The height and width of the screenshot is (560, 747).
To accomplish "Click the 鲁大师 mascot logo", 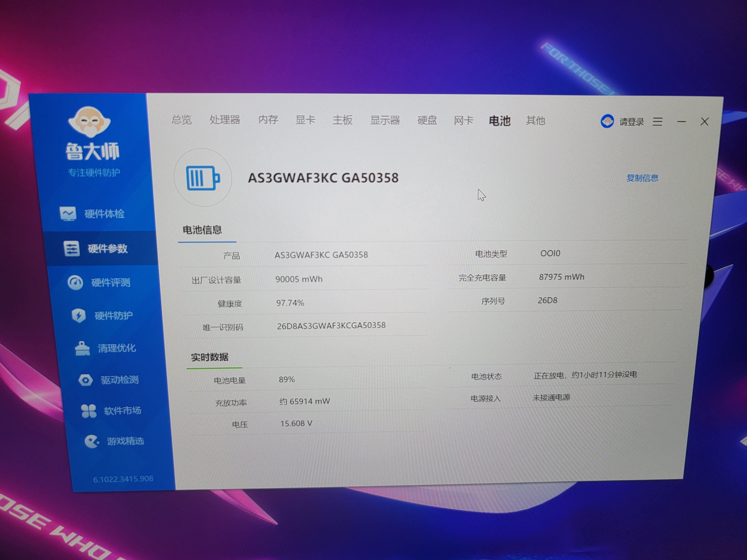I will coord(89,122).
